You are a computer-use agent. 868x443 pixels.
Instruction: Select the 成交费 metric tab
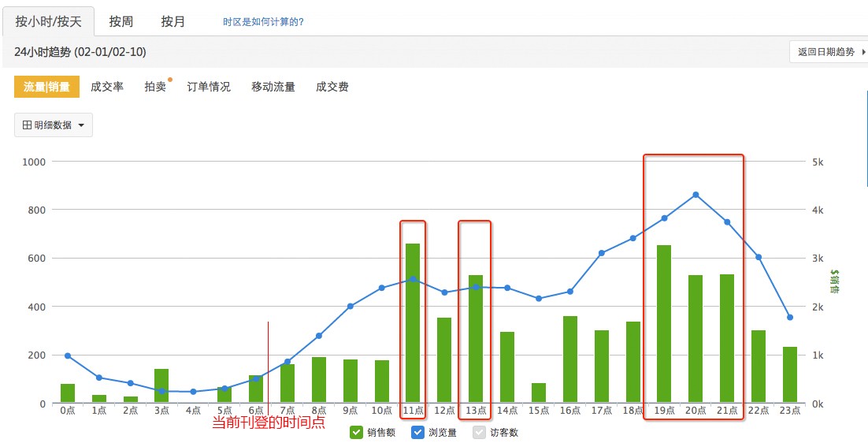tap(332, 87)
